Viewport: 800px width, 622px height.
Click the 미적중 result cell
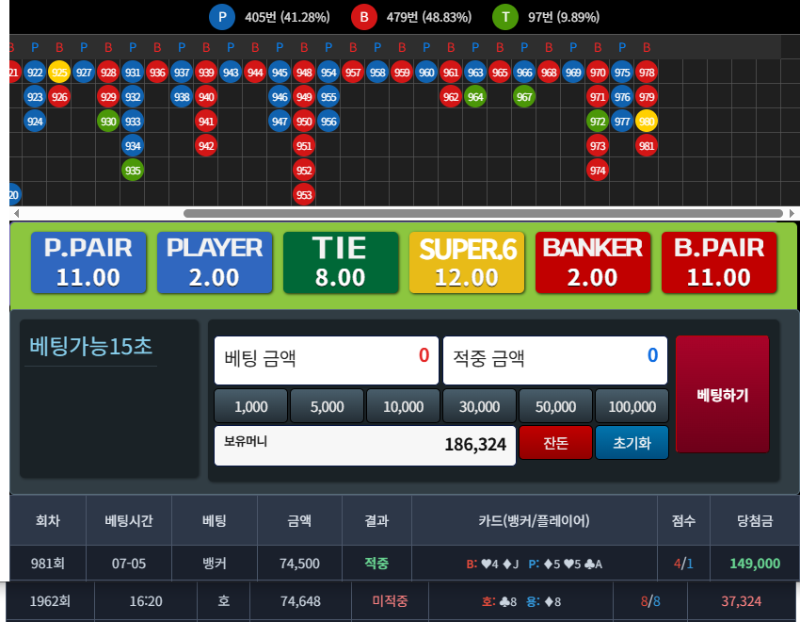390,601
